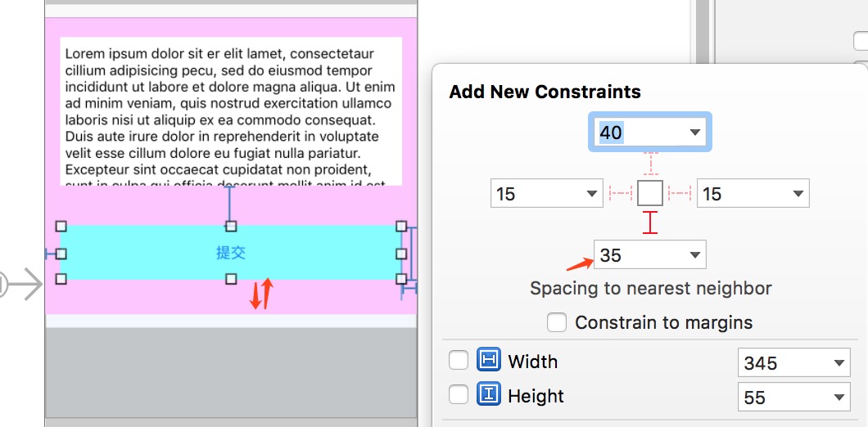This screenshot has width=868, height=427.
Task: Click the Width constraint icon
Action: click(x=488, y=361)
